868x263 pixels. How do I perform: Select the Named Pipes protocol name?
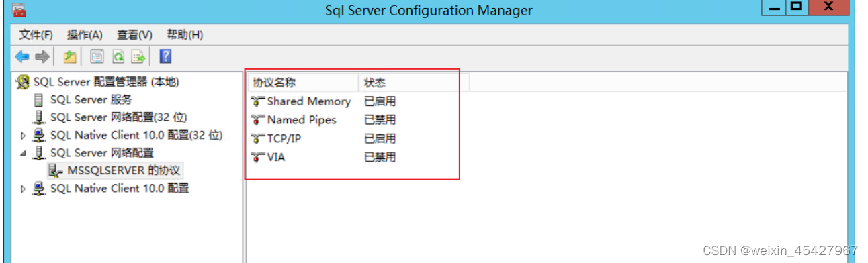pyautogui.click(x=302, y=120)
